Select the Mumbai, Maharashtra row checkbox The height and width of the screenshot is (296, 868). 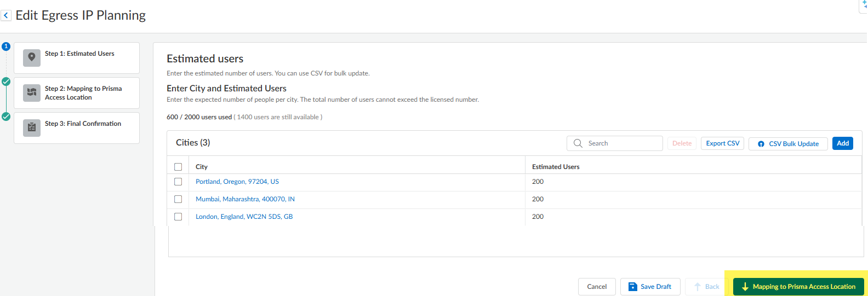[x=178, y=199]
